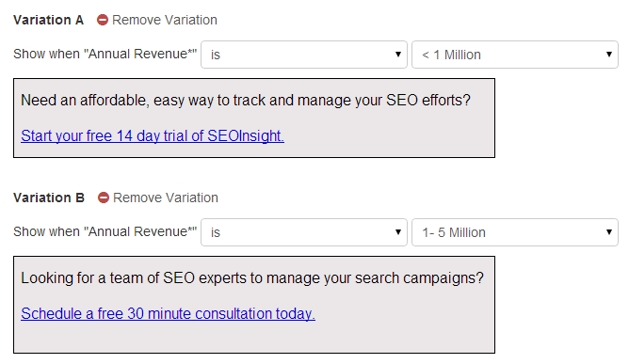Open the '1- 5 Million' revenue dropdown

click(x=515, y=232)
